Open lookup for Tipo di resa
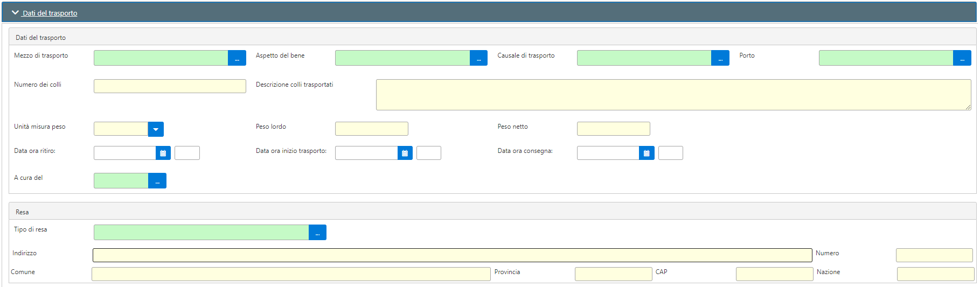The image size is (980, 287). coord(317,233)
